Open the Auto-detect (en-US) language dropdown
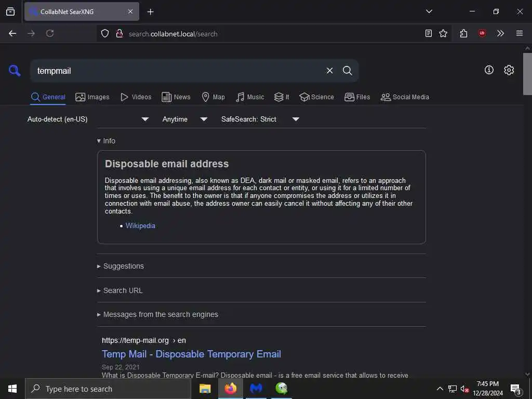532x399 pixels. point(88,119)
